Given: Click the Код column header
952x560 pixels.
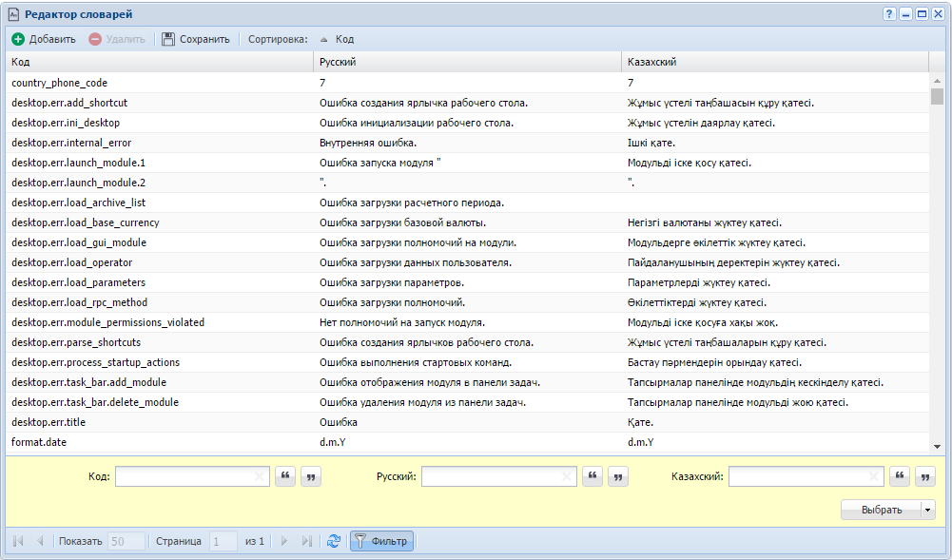Looking at the screenshot, I should [158, 62].
